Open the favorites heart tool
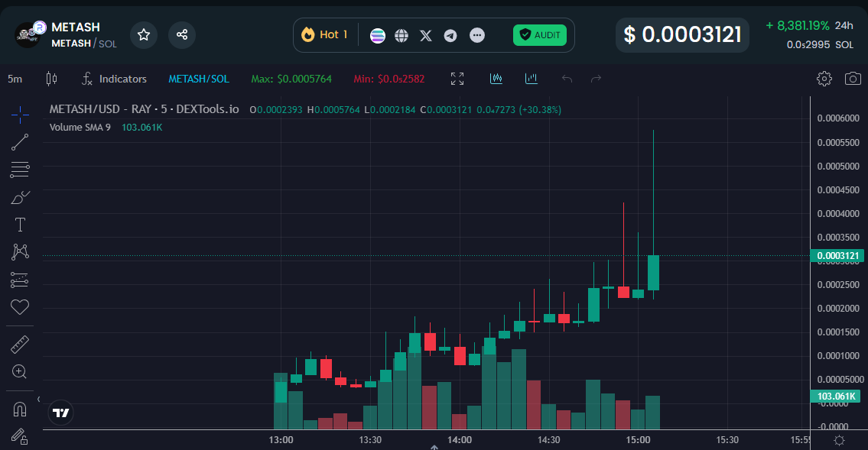This screenshot has height=450, width=868. 20,307
